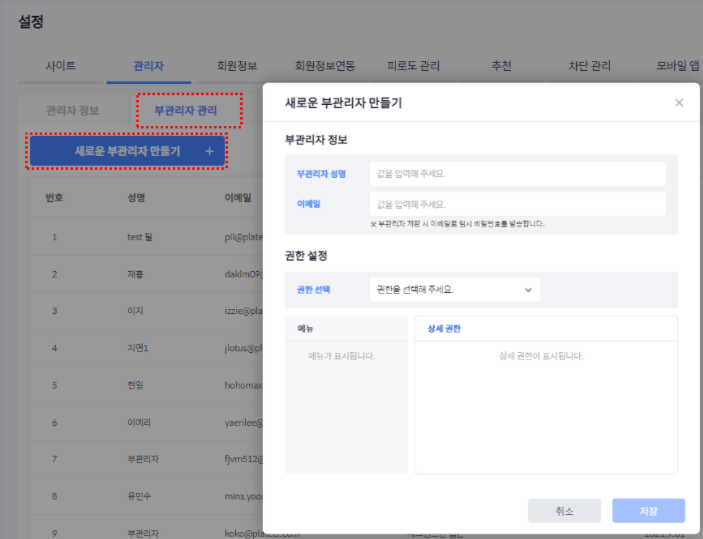Click the 저장 button
The image size is (703, 539).
[x=648, y=511]
